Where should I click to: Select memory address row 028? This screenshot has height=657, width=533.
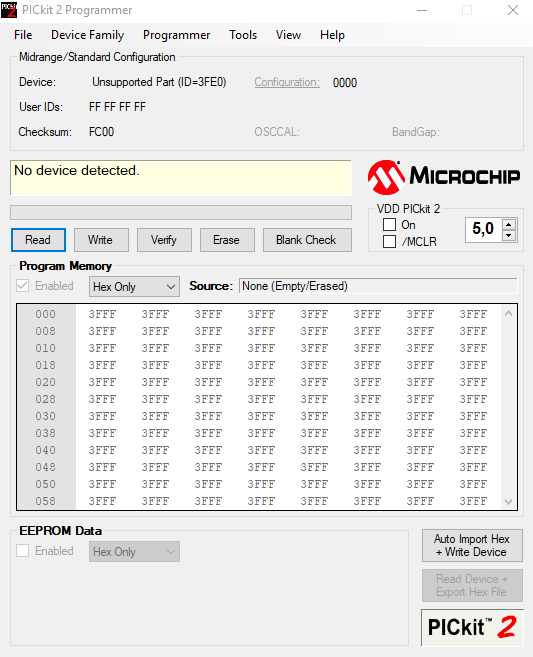pos(46,399)
